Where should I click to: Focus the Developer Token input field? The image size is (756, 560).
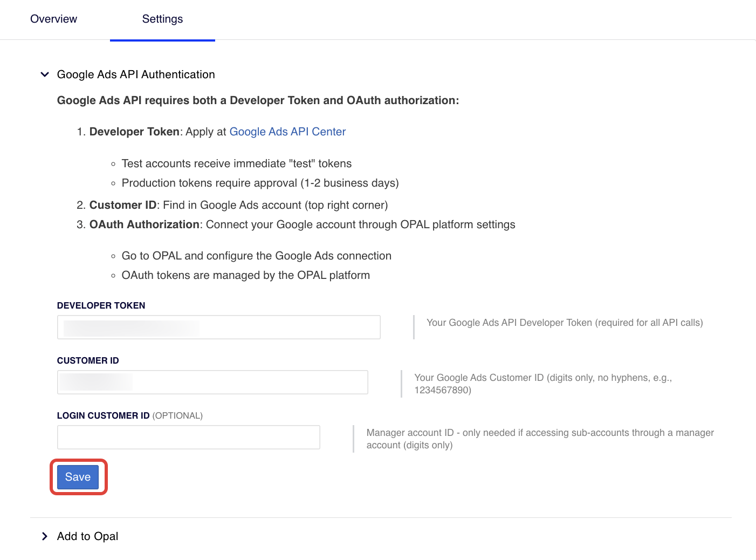pyautogui.click(x=218, y=327)
